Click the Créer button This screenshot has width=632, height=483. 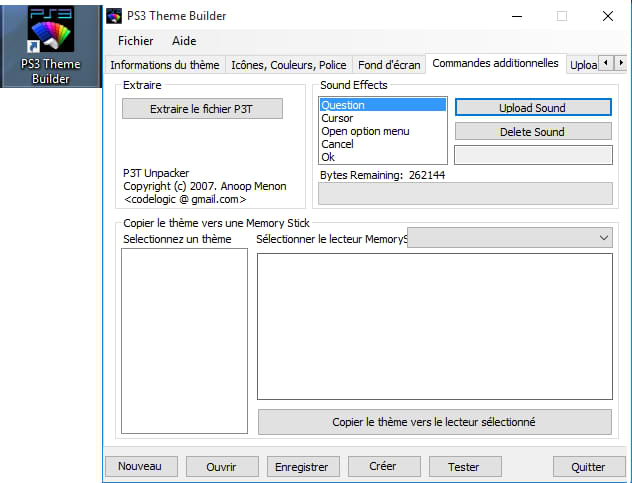click(x=384, y=466)
